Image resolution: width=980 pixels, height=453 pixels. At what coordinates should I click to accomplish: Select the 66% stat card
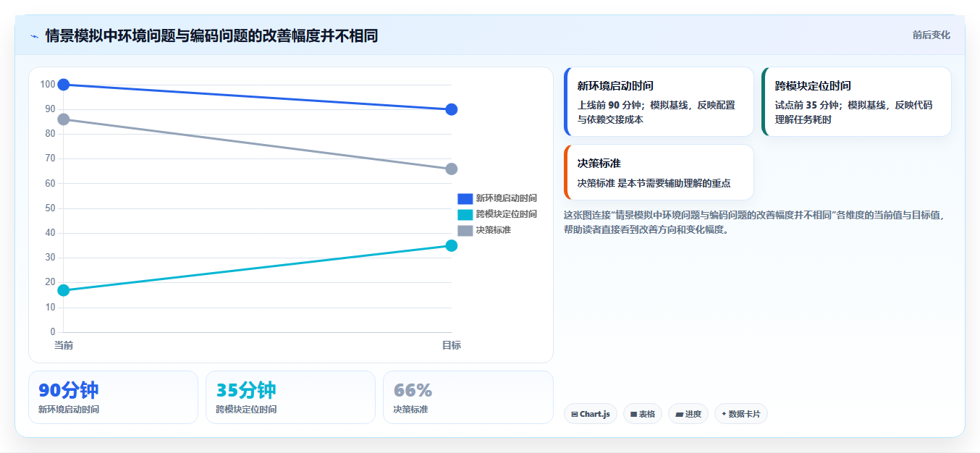pos(468,397)
